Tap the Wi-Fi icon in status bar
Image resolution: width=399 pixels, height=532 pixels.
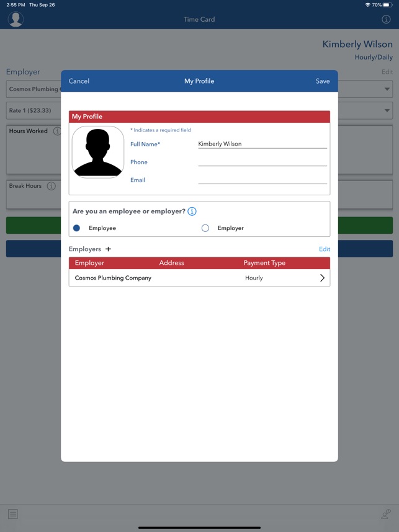point(367,5)
